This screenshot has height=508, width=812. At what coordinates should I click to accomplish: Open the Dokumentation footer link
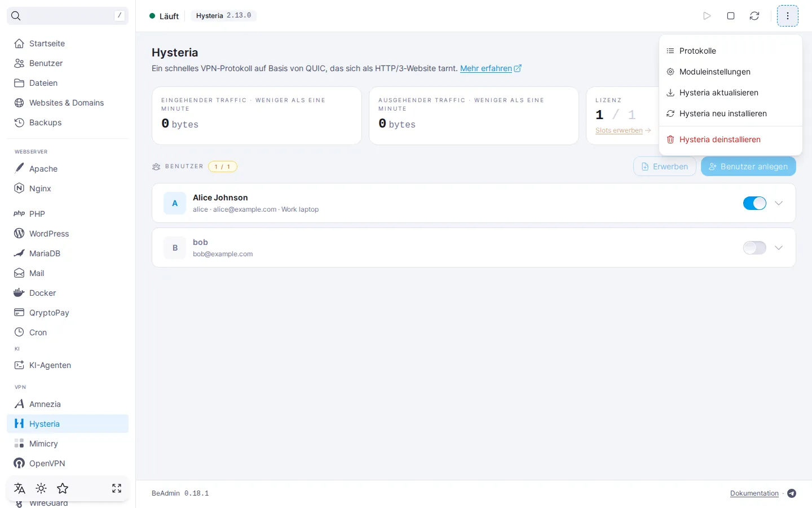(754, 493)
